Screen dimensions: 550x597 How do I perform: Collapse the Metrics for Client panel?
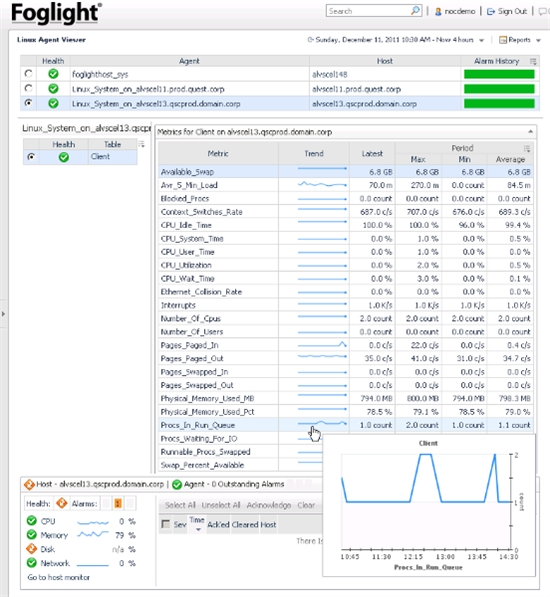click(531, 132)
